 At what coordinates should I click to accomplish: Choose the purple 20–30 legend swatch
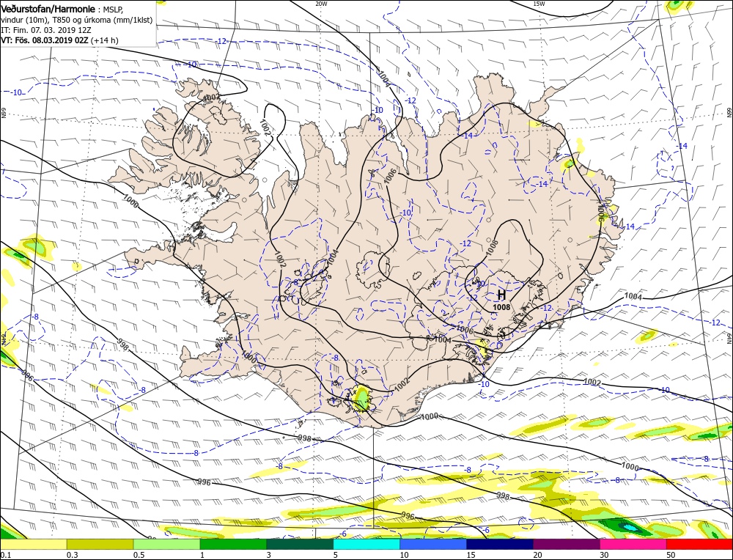567,544
